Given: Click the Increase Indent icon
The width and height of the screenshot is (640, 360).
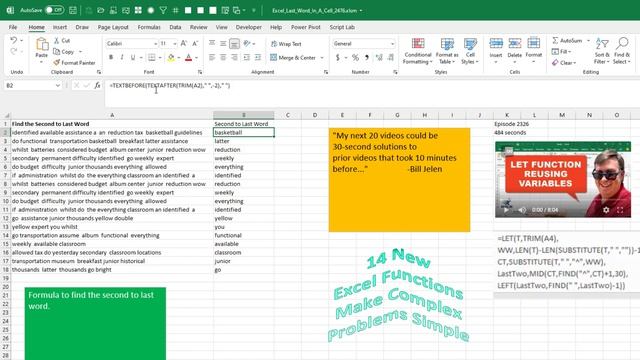Looking at the screenshot, I should (258, 58).
